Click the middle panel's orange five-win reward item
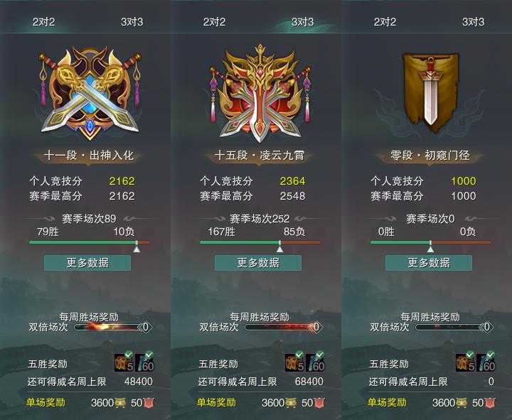This screenshot has height=420, width=512. coord(295,362)
